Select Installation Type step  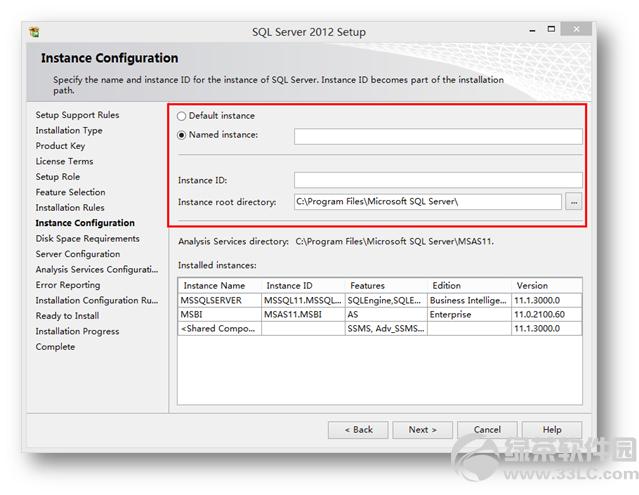pyautogui.click(x=69, y=130)
